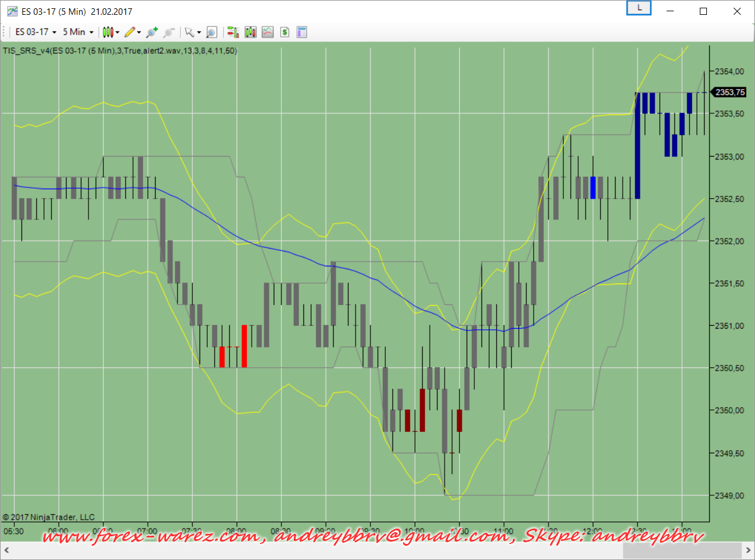Click the 2353,75 current price marker
This screenshot has height=560, width=755.
(x=729, y=92)
